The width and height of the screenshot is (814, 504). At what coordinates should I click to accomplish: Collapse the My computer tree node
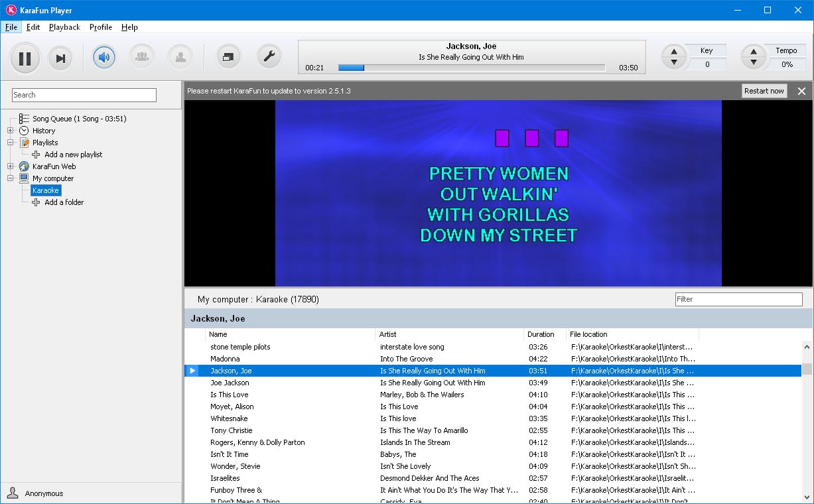[11, 178]
